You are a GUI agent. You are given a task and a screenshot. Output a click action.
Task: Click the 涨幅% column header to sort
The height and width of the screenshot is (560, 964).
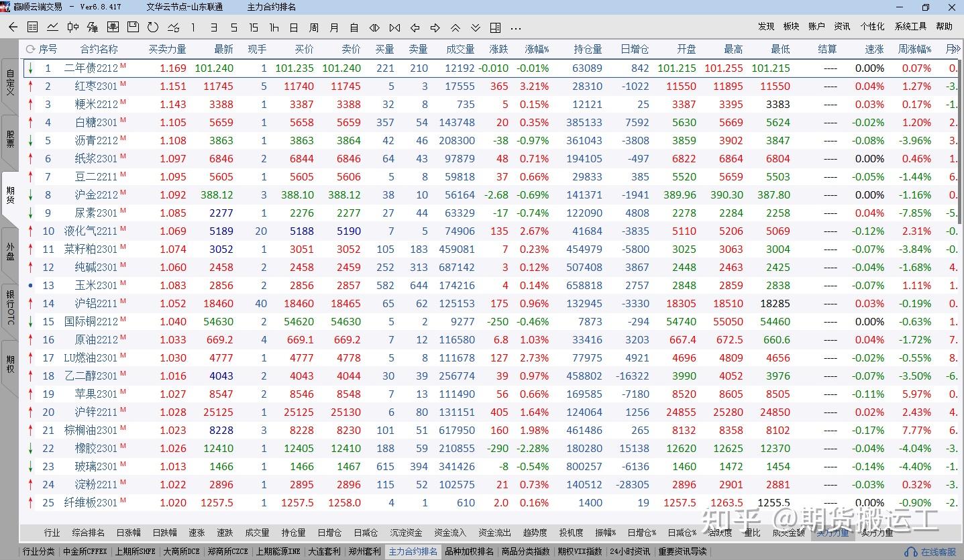[537, 49]
